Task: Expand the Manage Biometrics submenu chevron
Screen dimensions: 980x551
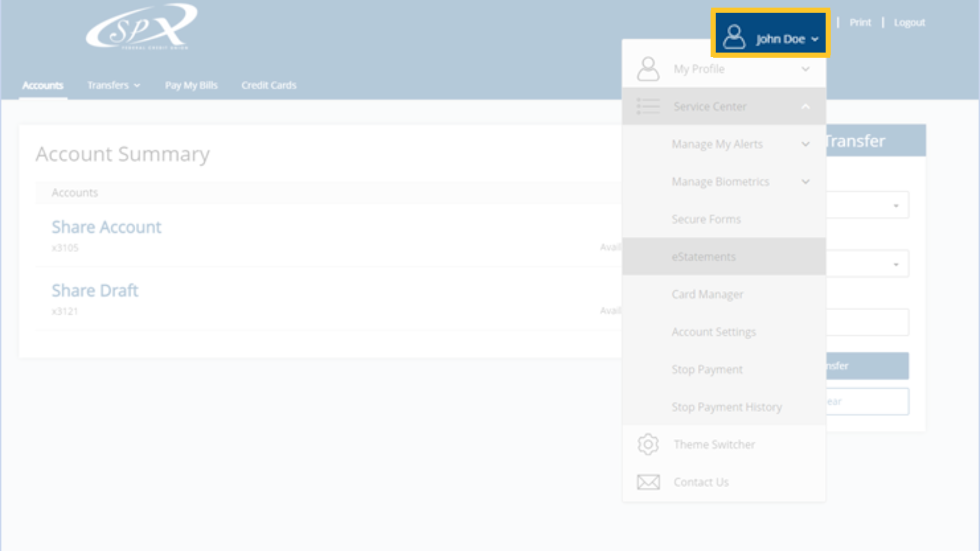Action: [x=805, y=182]
